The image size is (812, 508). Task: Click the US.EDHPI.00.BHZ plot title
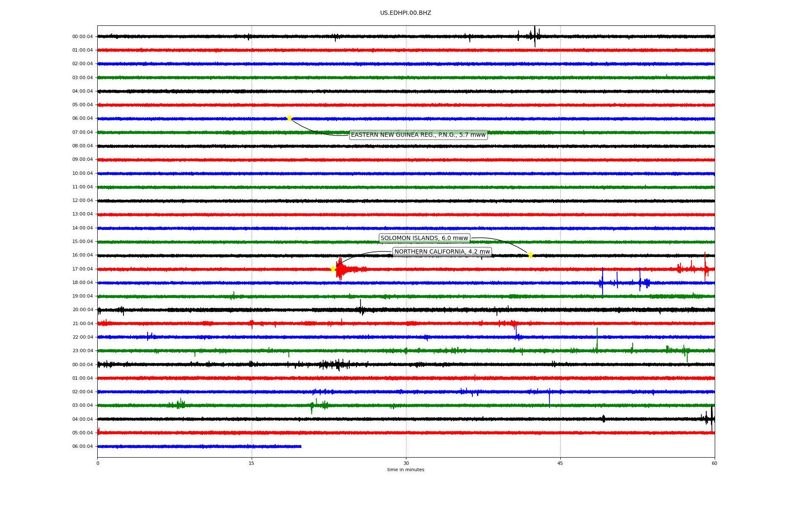(406, 13)
